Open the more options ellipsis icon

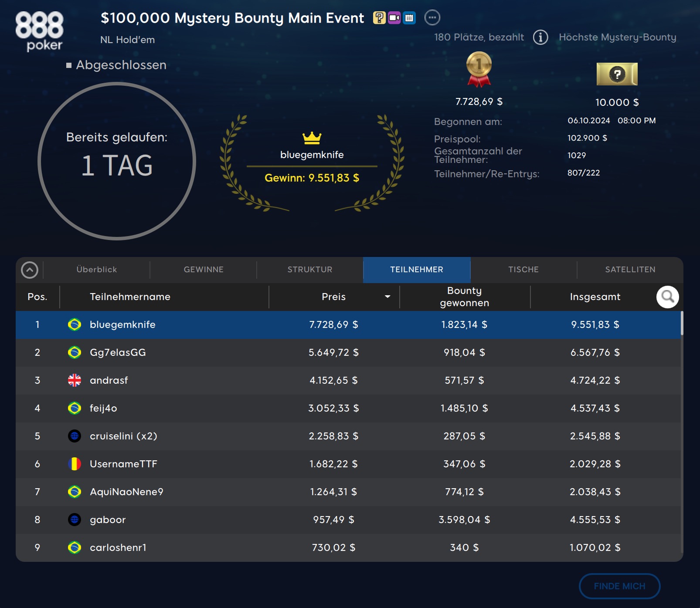pyautogui.click(x=432, y=18)
